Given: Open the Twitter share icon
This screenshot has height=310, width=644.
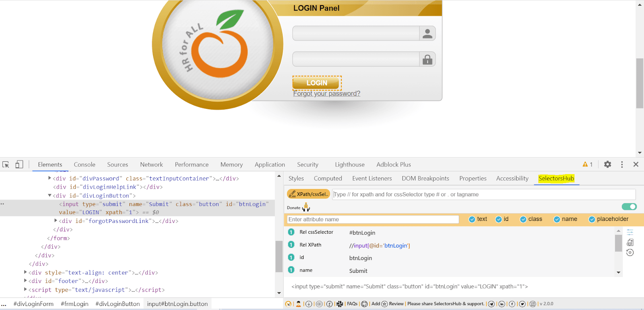Looking at the screenshot, I should tap(522, 304).
